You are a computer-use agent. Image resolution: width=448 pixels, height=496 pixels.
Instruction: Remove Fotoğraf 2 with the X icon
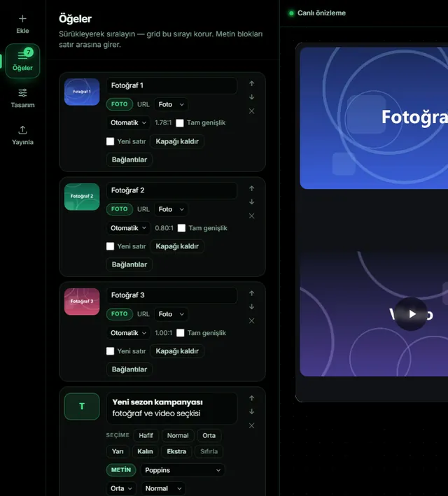(252, 215)
